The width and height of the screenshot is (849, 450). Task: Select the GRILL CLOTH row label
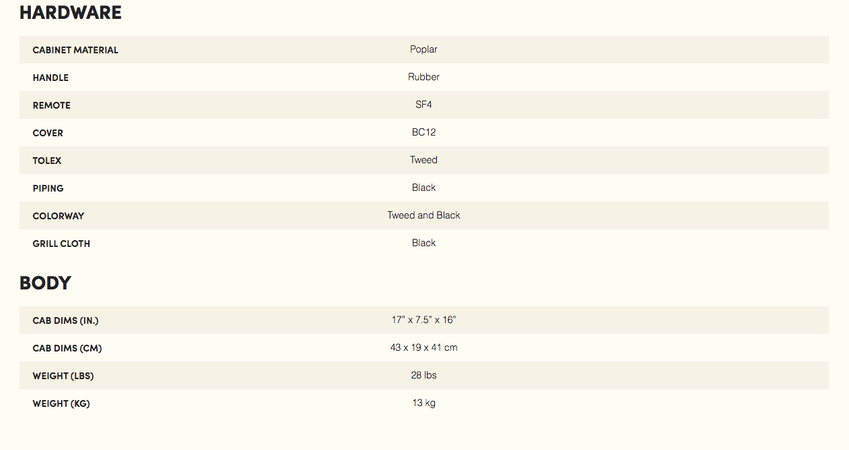click(61, 243)
